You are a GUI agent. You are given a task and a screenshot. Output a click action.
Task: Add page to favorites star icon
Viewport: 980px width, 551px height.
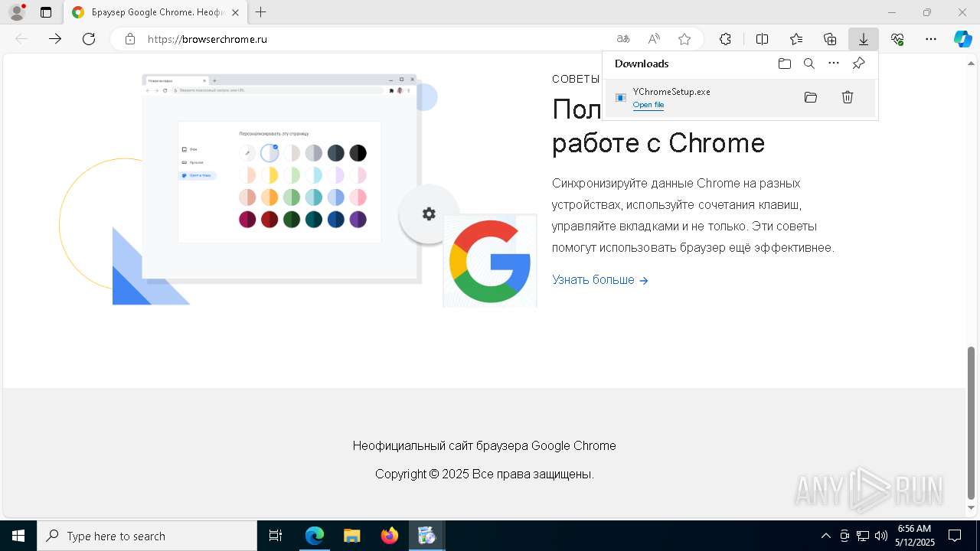[684, 39]
